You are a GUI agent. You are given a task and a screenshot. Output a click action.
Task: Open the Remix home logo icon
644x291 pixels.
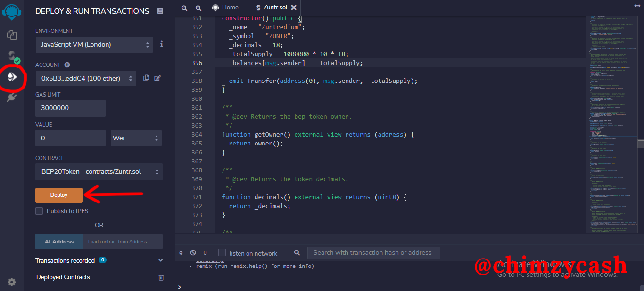12,13
